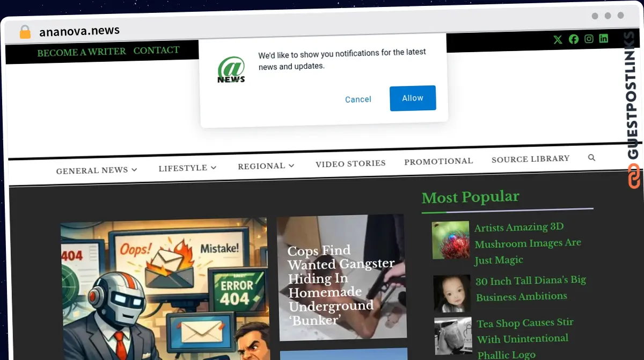Expand the Lifestyle dropdown menu
644x360 pixels.
pos(187,168)
